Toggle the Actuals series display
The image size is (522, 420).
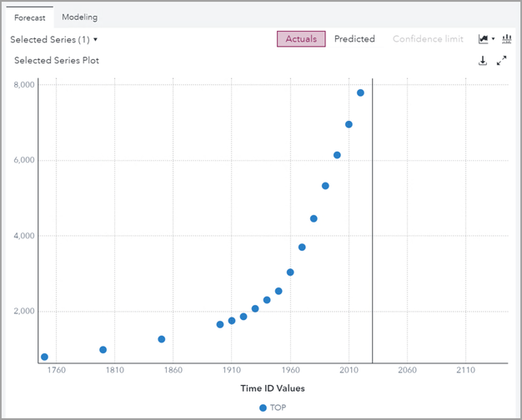(301, 39)
